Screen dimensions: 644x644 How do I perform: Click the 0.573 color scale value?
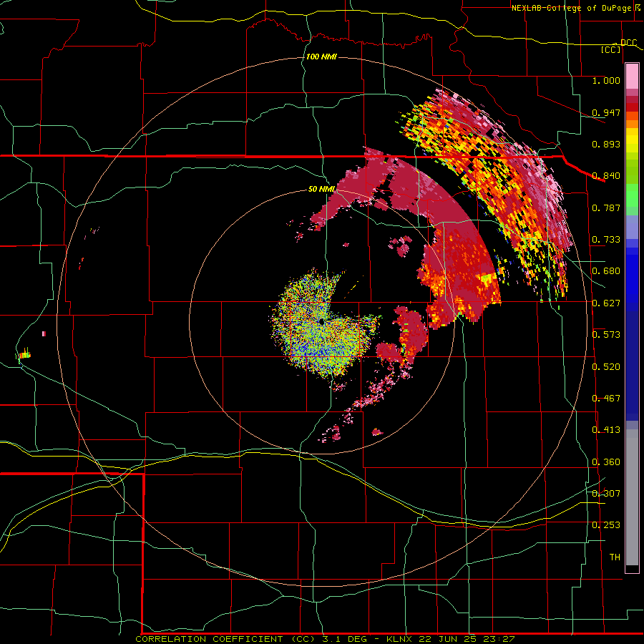coord(606,335)
